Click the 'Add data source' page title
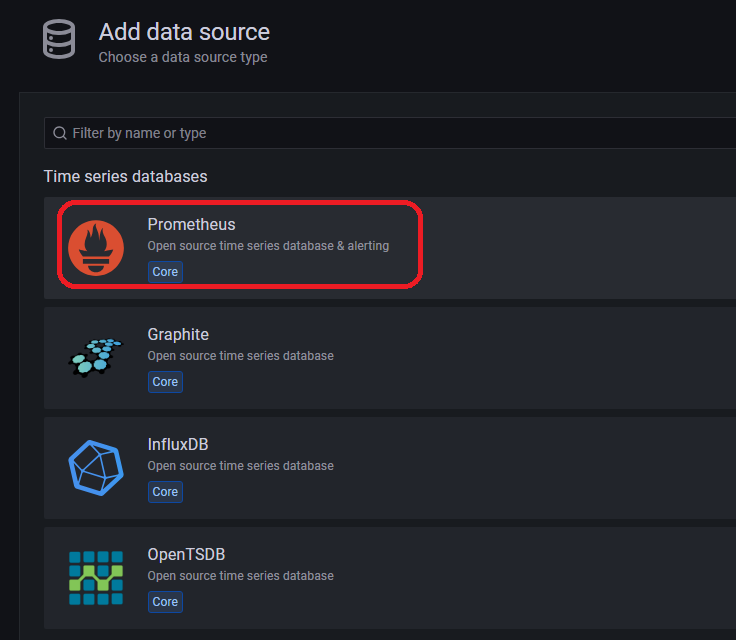 click(184, 32)
